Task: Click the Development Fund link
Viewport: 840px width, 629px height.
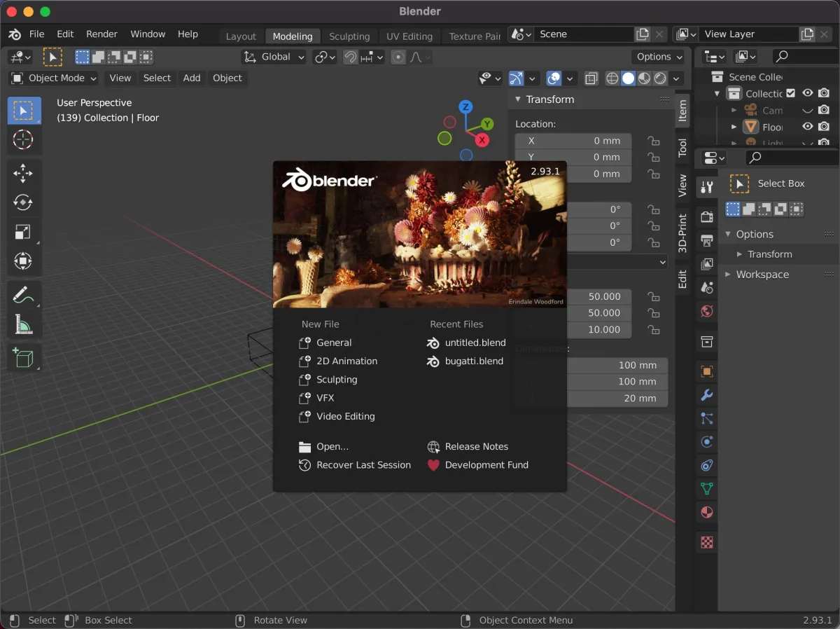Action: 478,464
